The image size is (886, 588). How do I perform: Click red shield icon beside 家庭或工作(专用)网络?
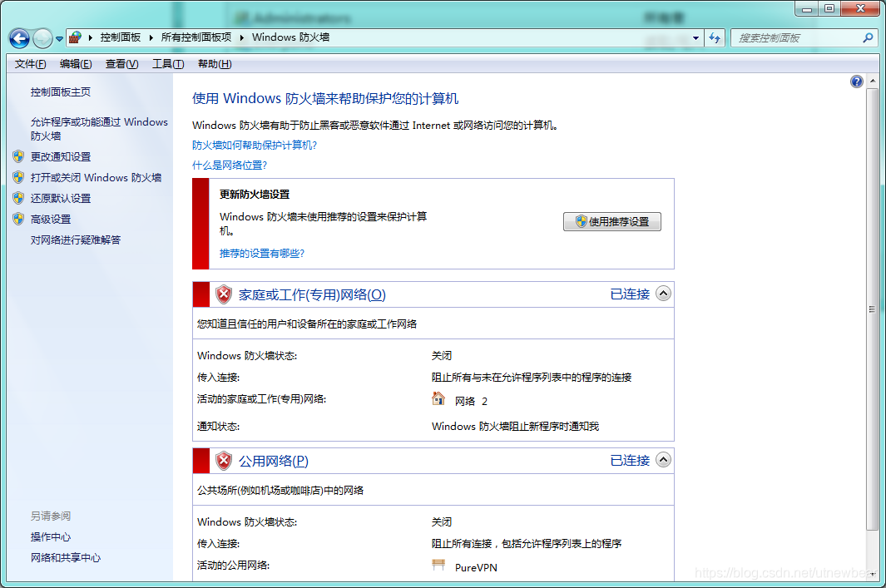224,294
